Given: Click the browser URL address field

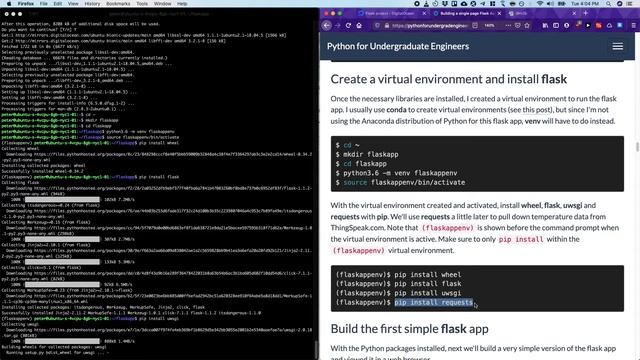Looking at the screenshot, I should pos(429,25).
